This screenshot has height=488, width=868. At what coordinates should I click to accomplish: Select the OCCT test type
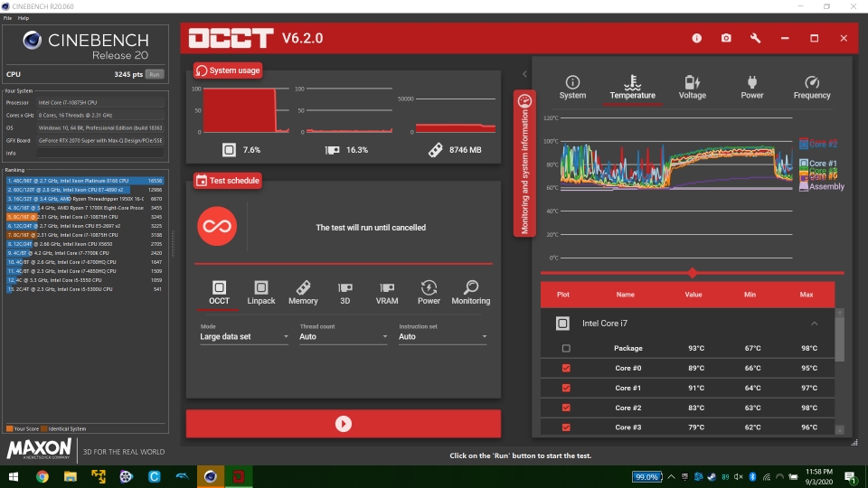coord(219,293)
